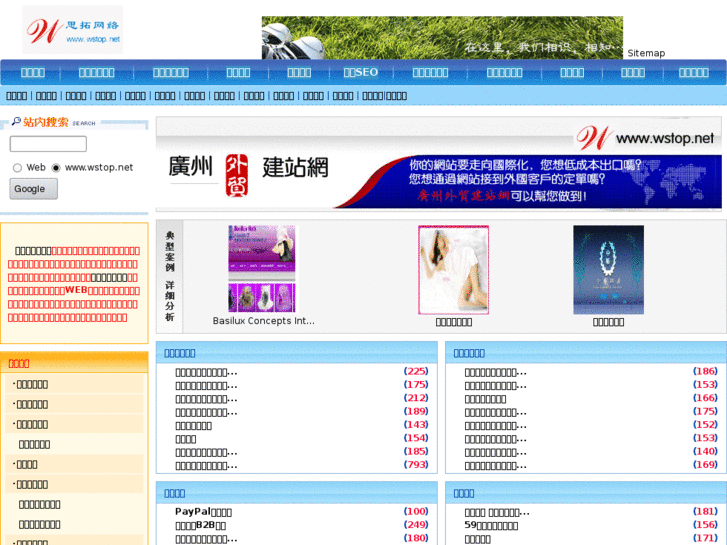
Task: Click the (171) view count
Action: [x=705, y=538]
